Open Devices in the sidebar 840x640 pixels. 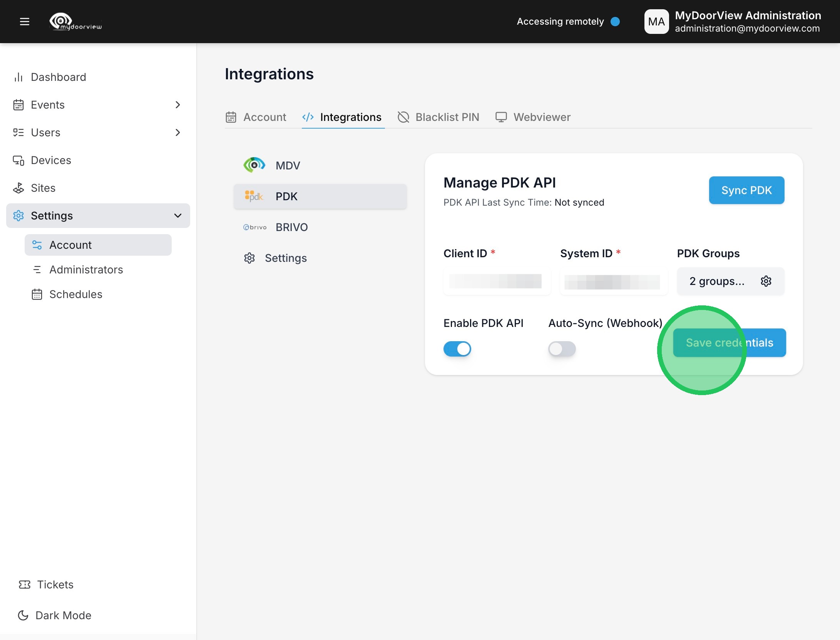pos(51,160)
